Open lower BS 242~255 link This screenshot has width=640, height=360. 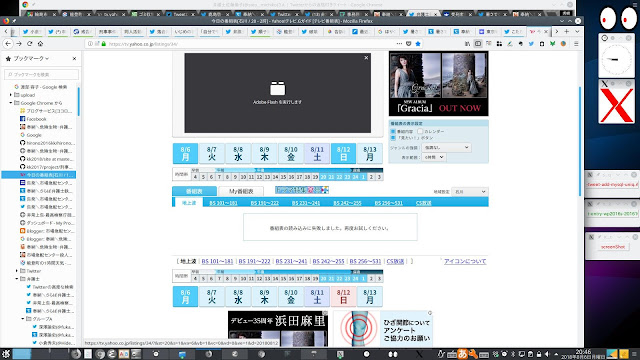click(x=328, y=261)
